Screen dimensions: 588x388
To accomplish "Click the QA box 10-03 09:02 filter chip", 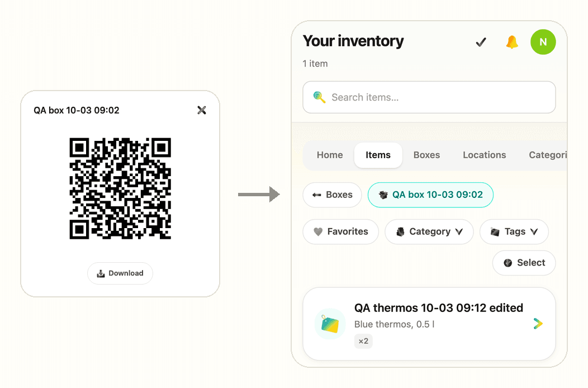I will click(430, 195).
